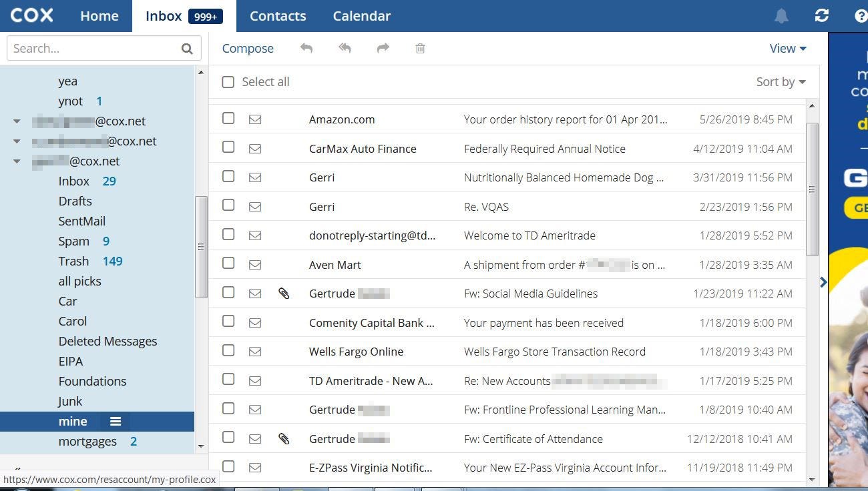The width and height of the screenshot is (868, 491).
Task: Open the SentMail folder
Action: coord(81,221)
